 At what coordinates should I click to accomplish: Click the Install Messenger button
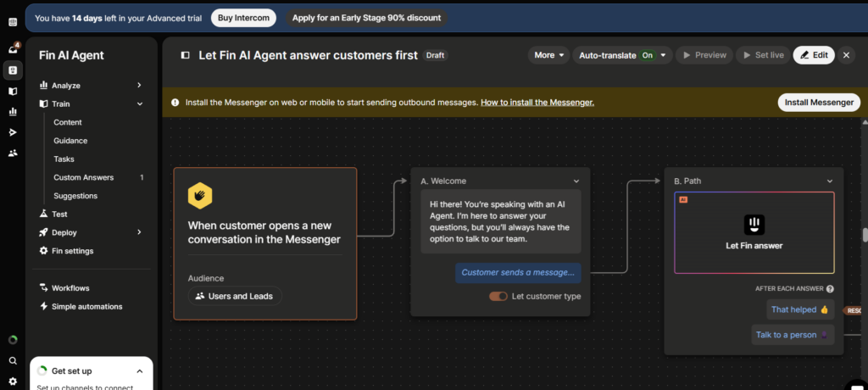point(818,103)
